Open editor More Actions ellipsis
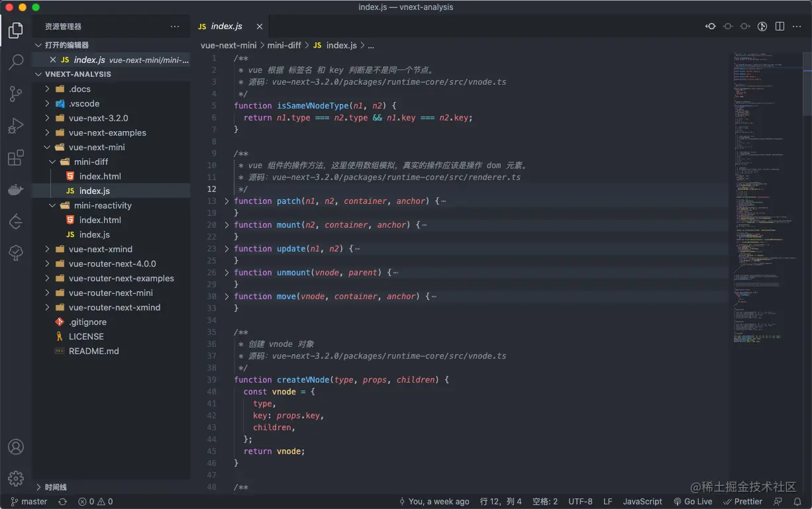 [x=797, y=26]
